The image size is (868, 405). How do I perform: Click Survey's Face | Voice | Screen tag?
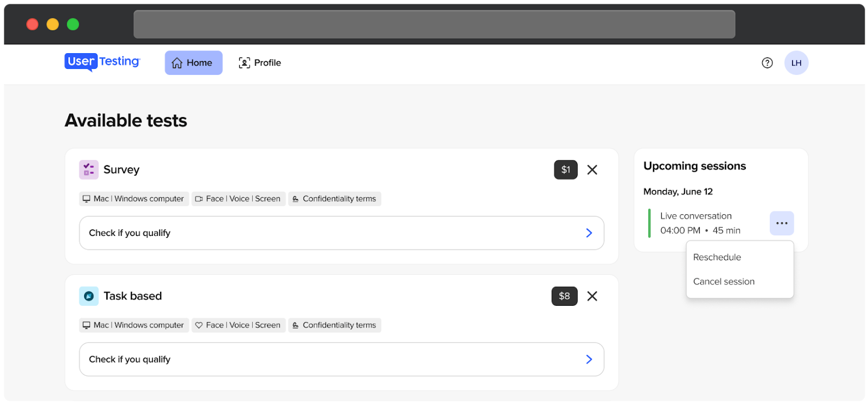[x=239, y=199]
